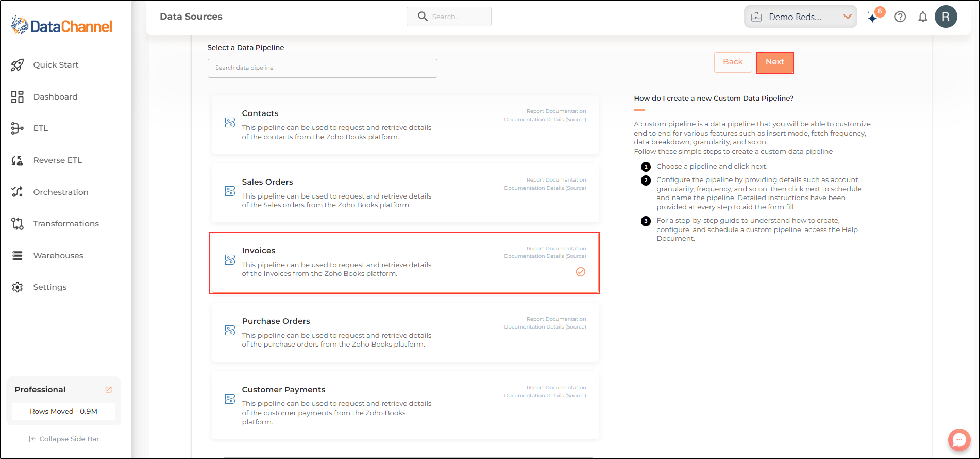Open Orchestration section
The width and height of the screenshot is (980, 459).
61,192
